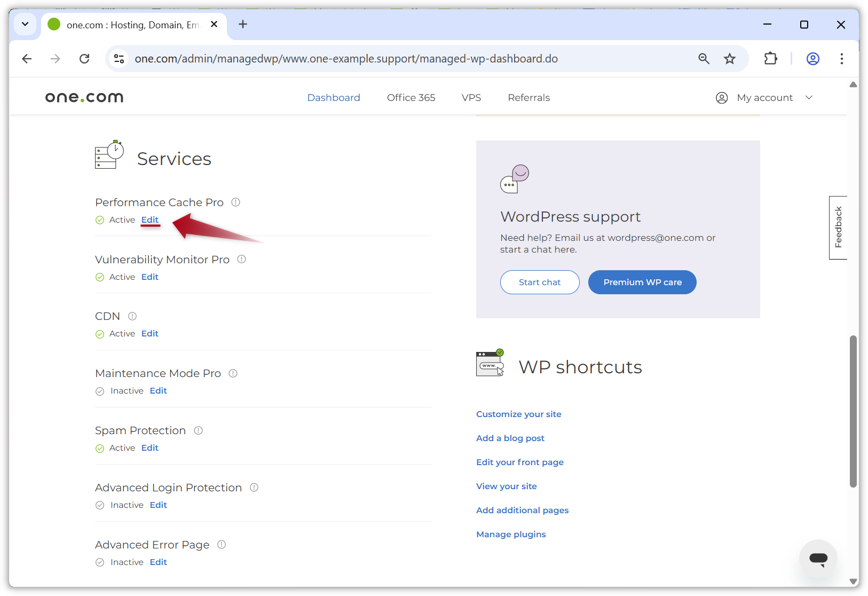
Task: Open the browser tab search chevron
Action: click(25, 25)
